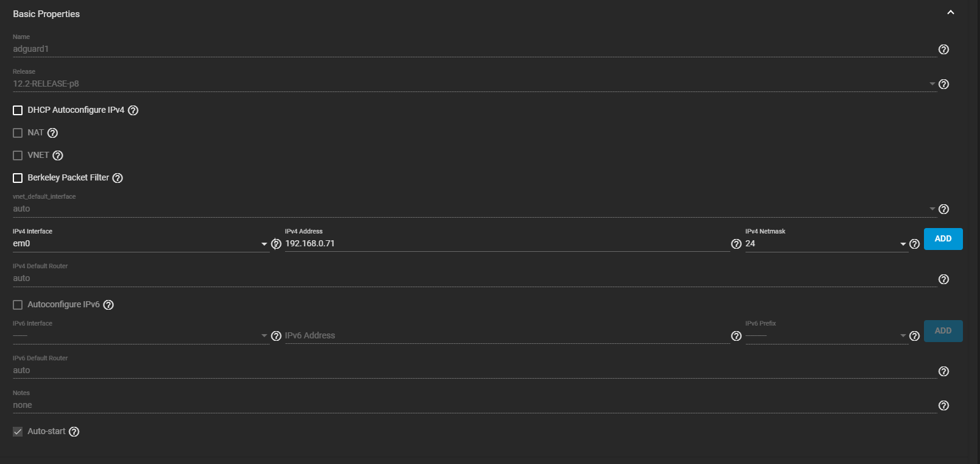Click help icon next to Berkeley Packet Filter
This screenshot has width=980, height=464.
[x=118, y=178]
